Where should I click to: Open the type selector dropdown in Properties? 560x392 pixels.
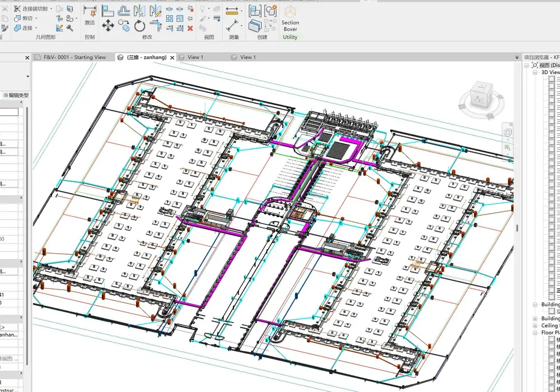27,76
